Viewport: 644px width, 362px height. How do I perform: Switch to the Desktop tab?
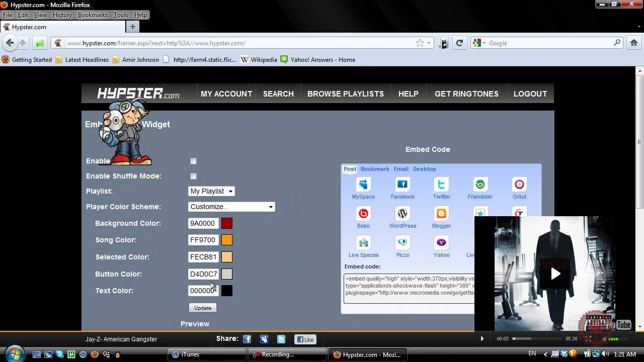point(425,169)
